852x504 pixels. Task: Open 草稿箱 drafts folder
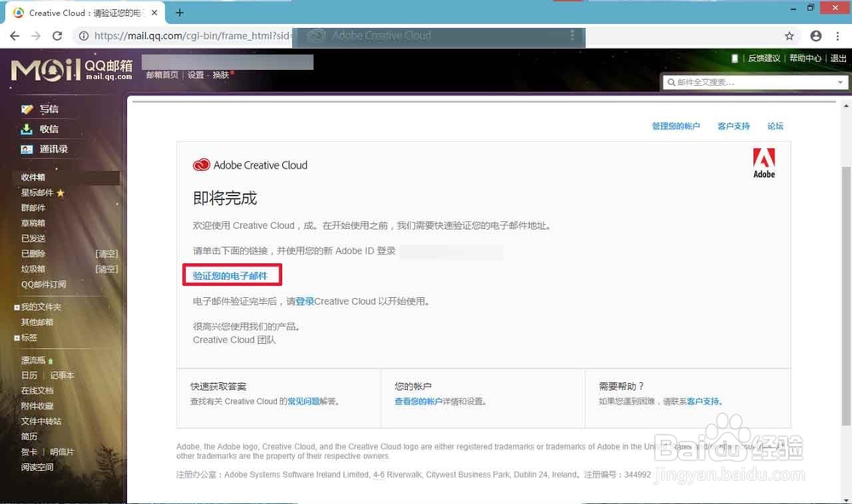pos(33,223)
